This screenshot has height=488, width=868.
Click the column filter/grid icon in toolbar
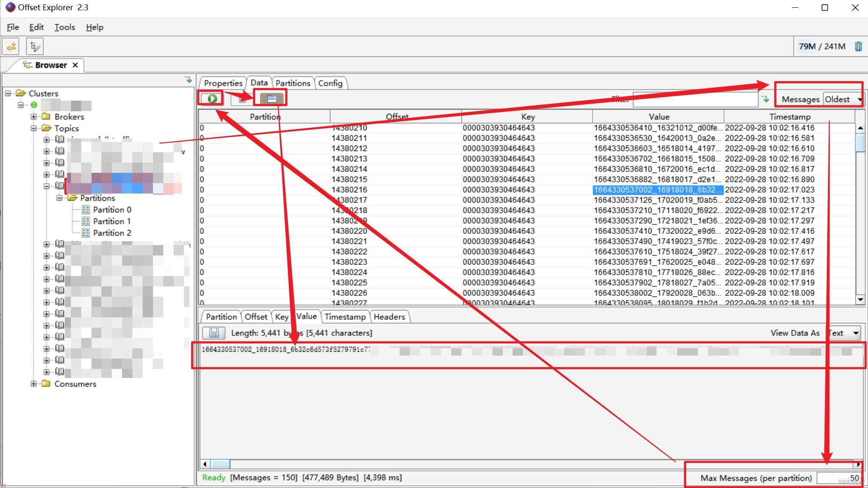[269, 98]
